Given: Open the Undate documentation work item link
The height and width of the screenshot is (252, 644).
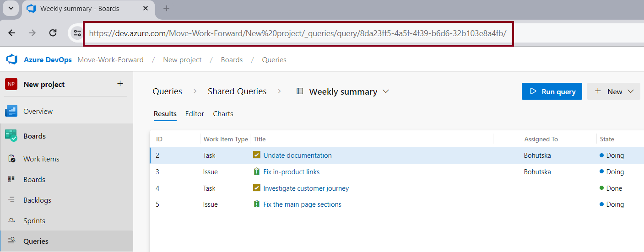Looking at the screenshot, I should [x=298, y=155].
